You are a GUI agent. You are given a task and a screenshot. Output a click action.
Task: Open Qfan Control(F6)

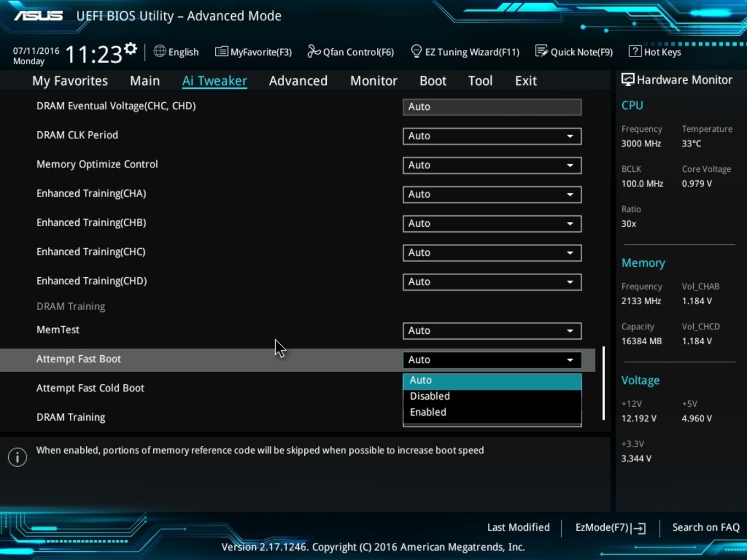click(350, 52)
